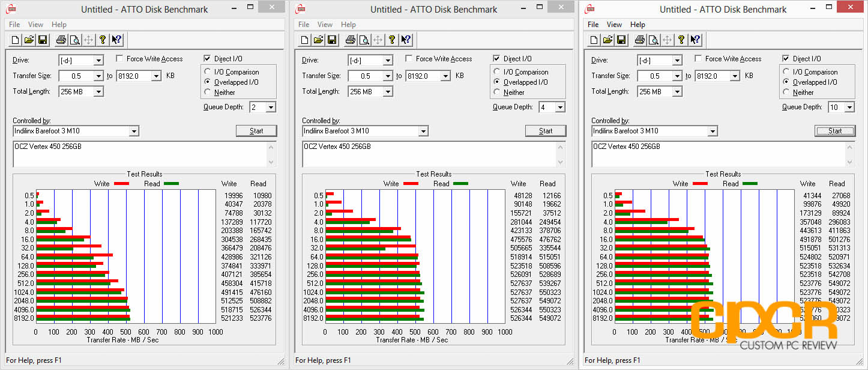This screenshot has height=370, width=868.
Task: Uncheck Direct I/O in Queue Depth 2 window
Action: 208,59
